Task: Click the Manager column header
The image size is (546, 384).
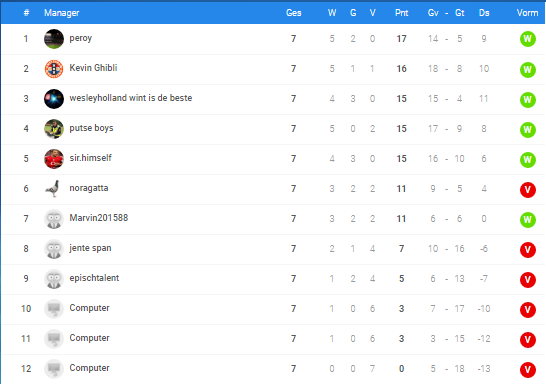Action: [61, 13]
